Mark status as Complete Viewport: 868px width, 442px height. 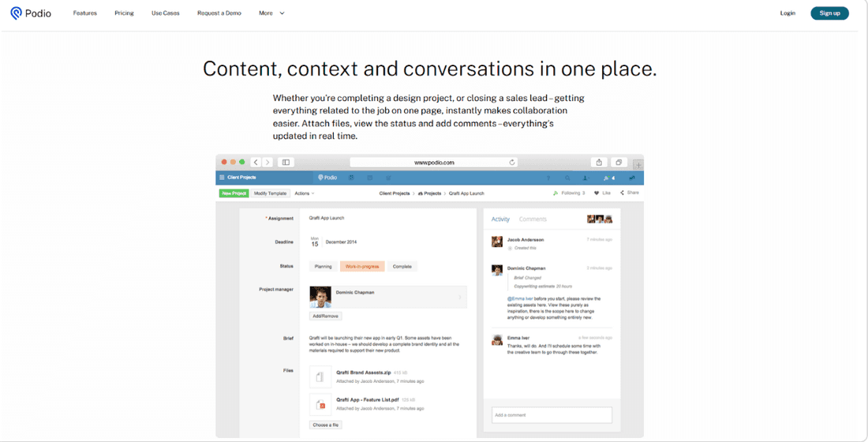(x=402, y=267)
